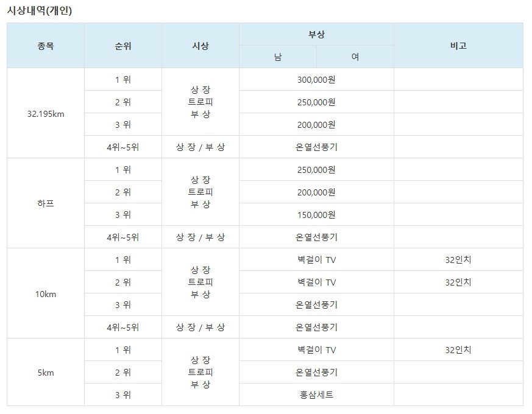The width and height of the screenshot is (532, 414).
Task: Select the 3위 rank under 5km
Action: click(x=123, y=395)
